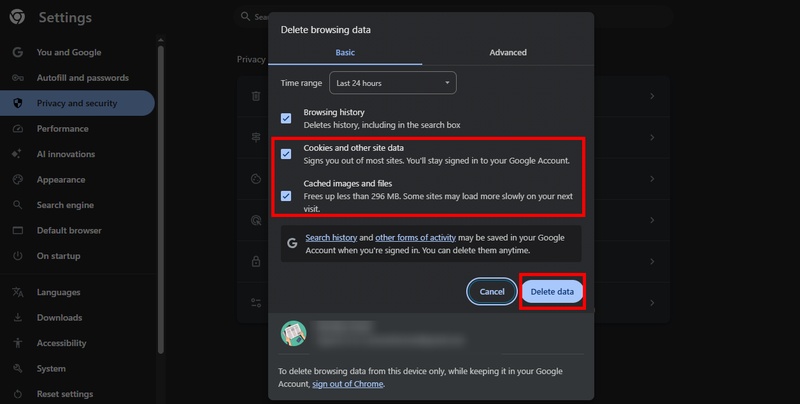
Task: Click the Languages translate icon
Action: click(x=18, y=292)
